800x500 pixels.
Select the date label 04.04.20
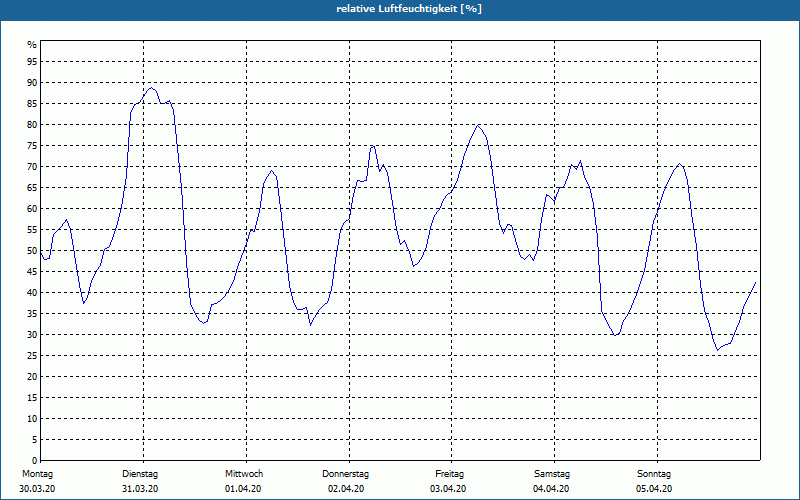click(x=551, y=489)
